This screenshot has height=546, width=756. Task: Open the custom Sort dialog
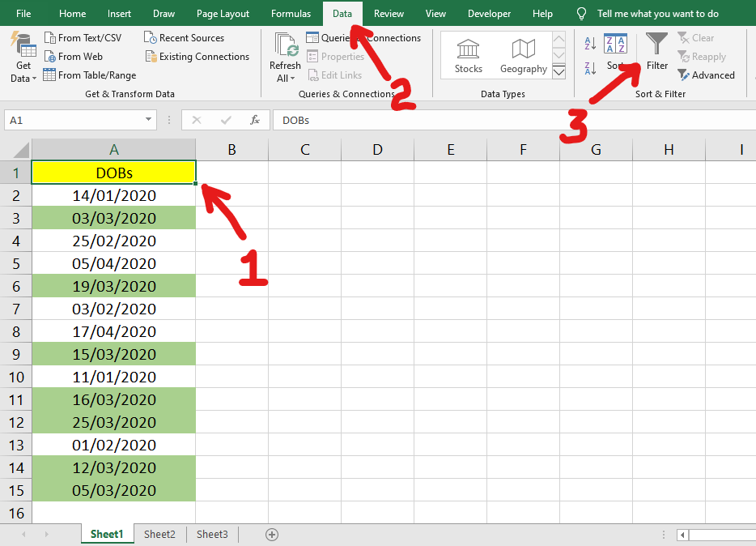616,52
